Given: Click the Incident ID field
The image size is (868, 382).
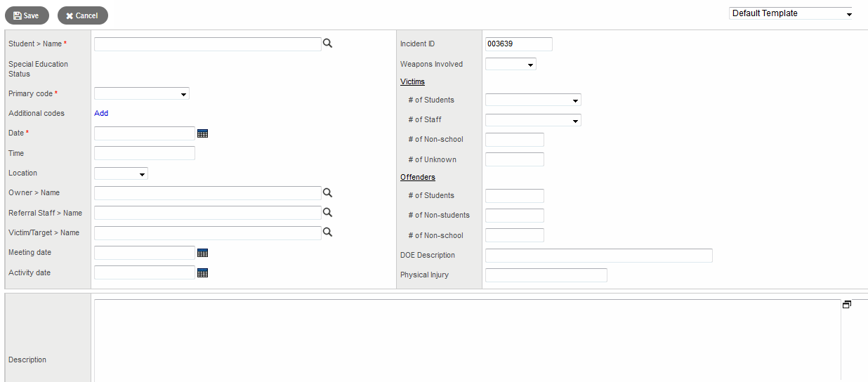Looking at the screenshot, I should 518,44.
